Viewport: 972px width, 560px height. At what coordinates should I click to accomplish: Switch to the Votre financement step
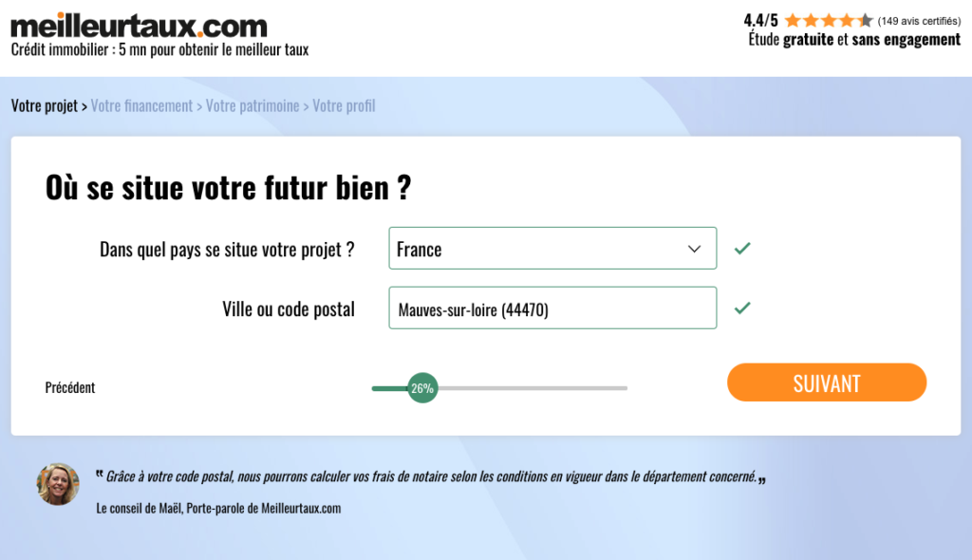point(141,105)
